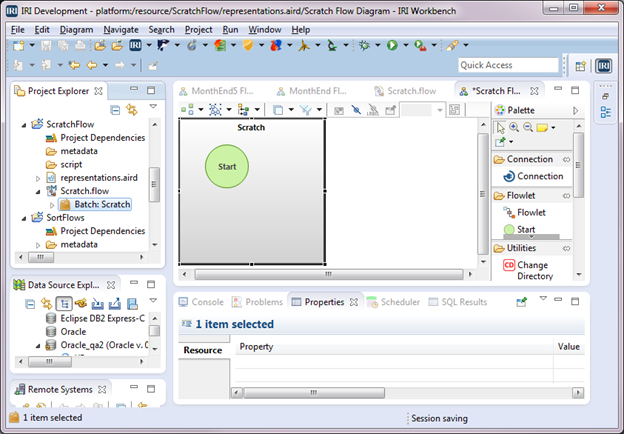This screenshot has height=434, width=624.
Task: Click the orange shield toolbar icon
Action: click(248, 45)
